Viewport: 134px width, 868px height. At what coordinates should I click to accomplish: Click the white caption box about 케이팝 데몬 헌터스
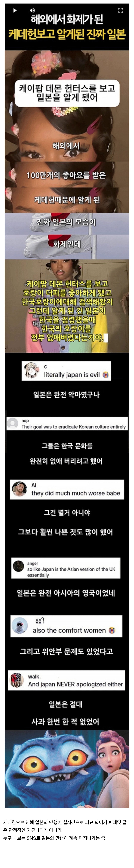tap(67, 93)
